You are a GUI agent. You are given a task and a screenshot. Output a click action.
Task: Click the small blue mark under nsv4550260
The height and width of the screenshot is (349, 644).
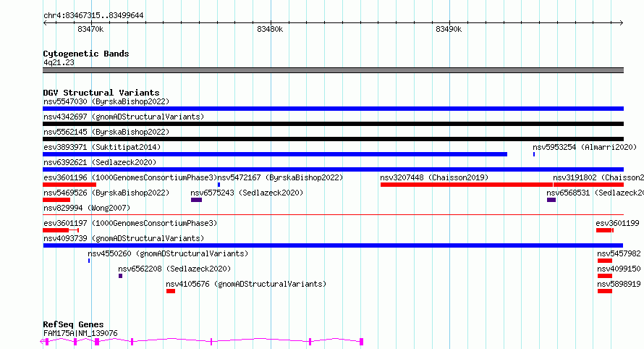pyautogui.click(x=89, y=261)
